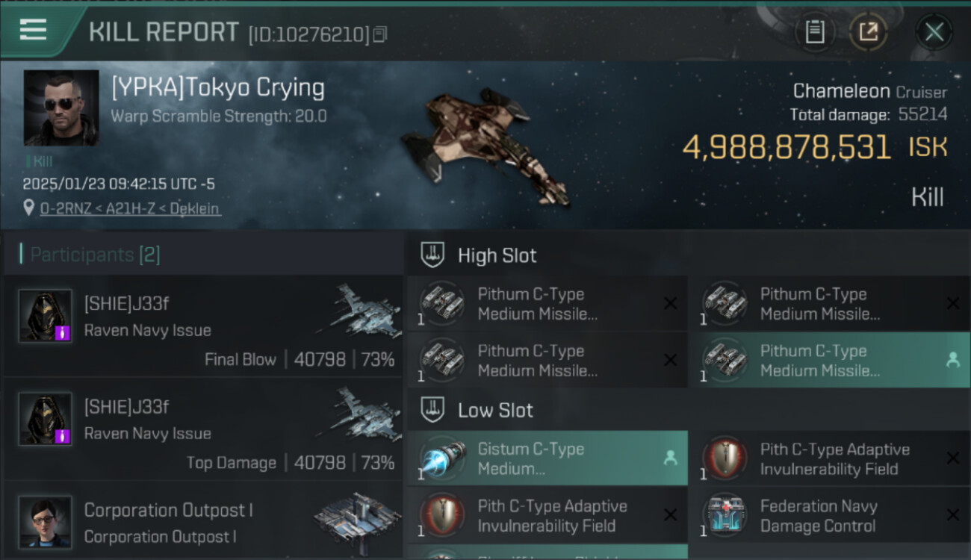
Task: Click person icon on Gistum C-Type Medium
Action: pos(670,458)
